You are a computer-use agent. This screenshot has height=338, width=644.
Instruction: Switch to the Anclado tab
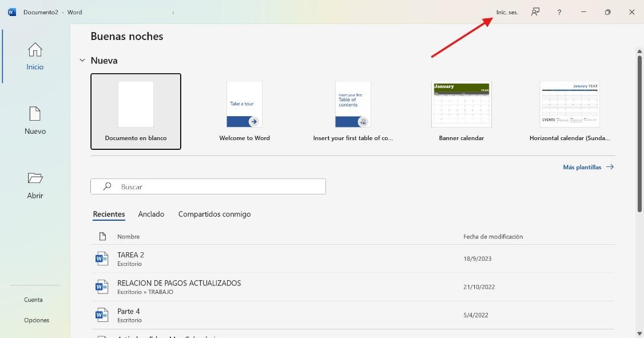pos(151,214)
